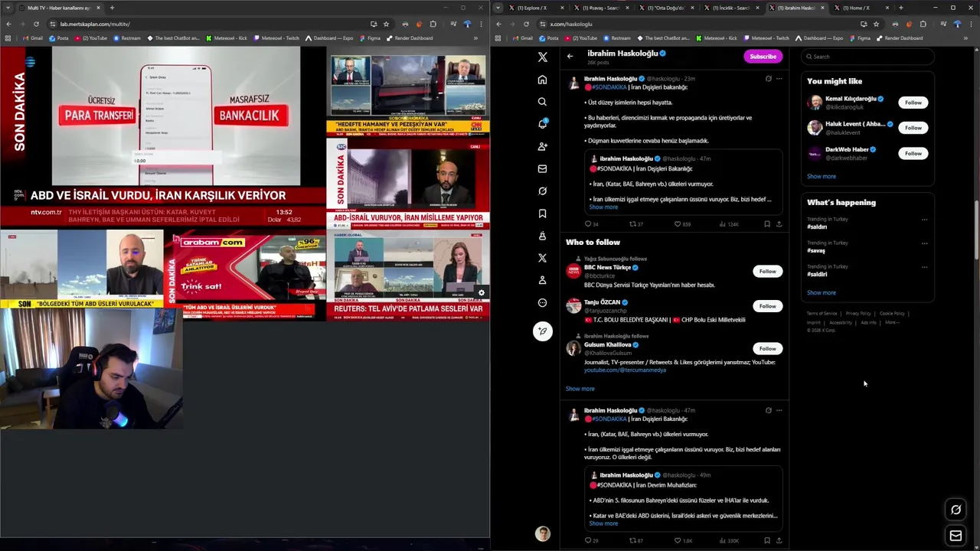Viewport: 980px width, 551px height.
Task: Like the 23m post with 859 likes
Action: [678, 224]
